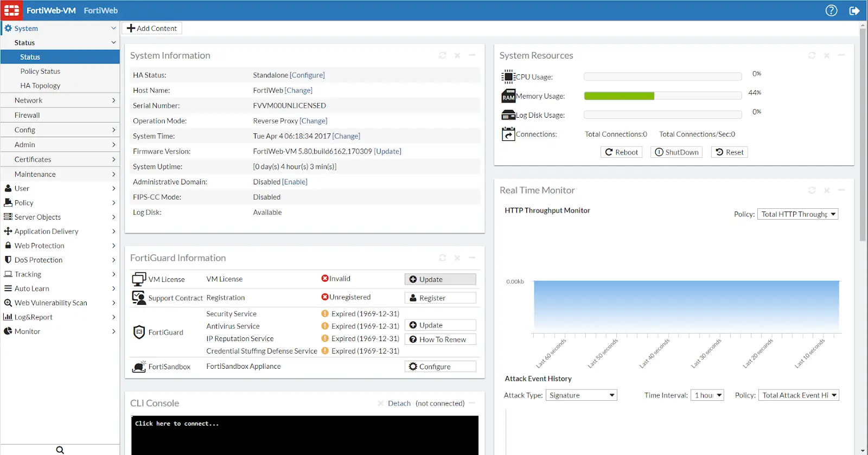Close the System Information widget
The width and height of the screenshot is (868, 455).
pos(457,55)
